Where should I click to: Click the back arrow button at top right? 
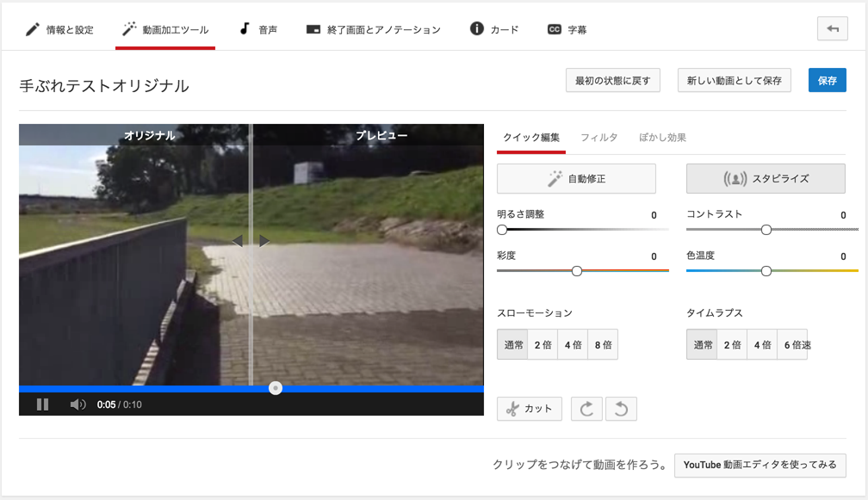coord(833,28)
